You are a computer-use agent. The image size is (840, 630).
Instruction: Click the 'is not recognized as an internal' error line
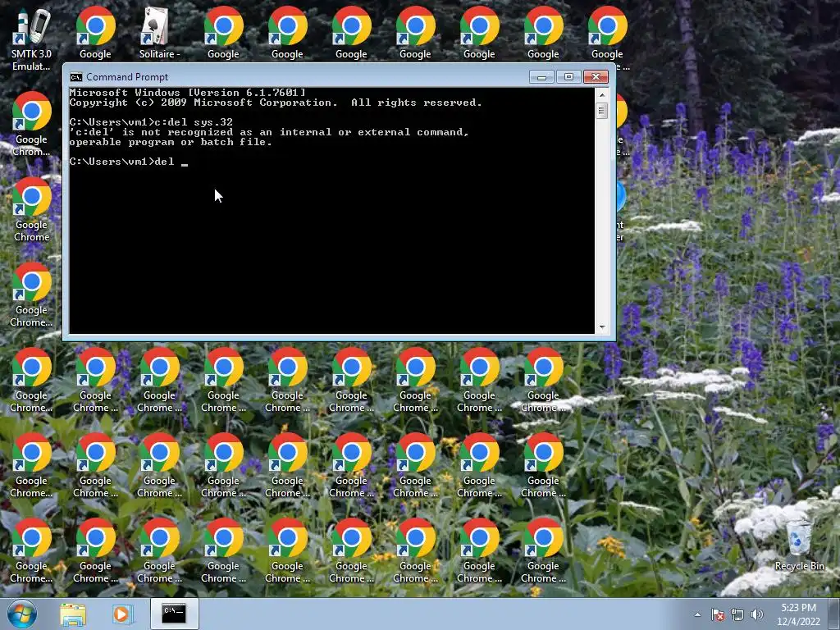(269, 132)
